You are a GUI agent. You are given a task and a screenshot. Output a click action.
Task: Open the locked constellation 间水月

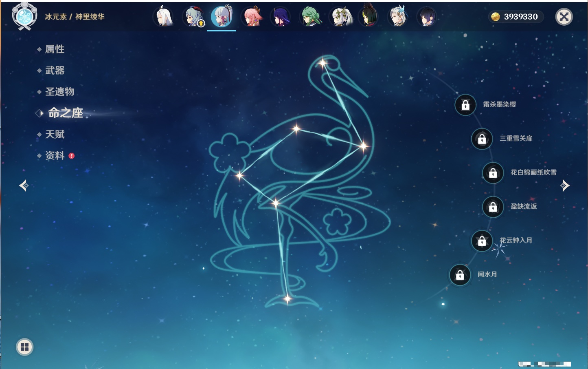click(x=460, y=275)
